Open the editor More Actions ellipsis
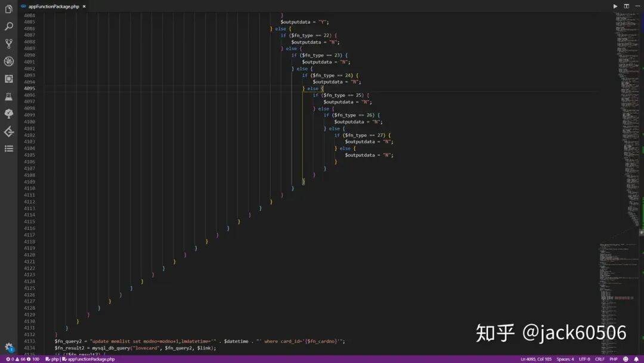The height and width of the screenshot is (363, 644). point(637,6)
